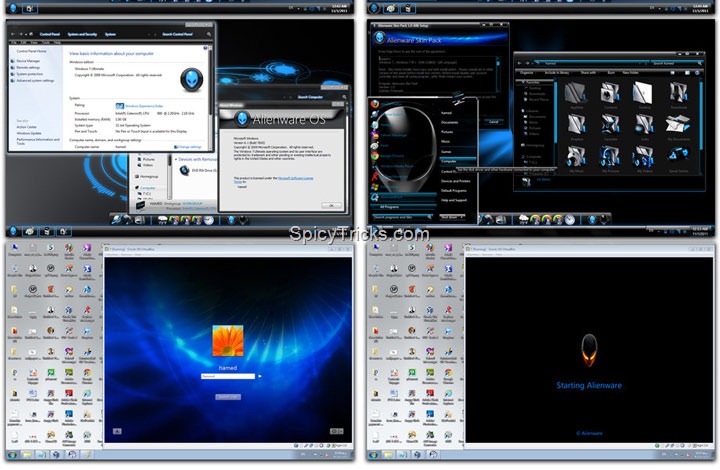Click the submit arrow beside the login password field
This screenshot has height=470, width=720.
[260, 376]
